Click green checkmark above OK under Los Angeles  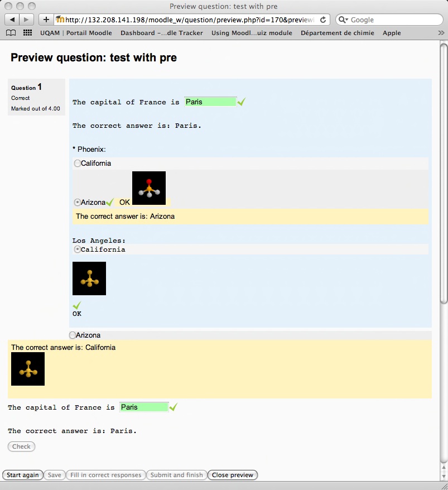click(77, 305)
